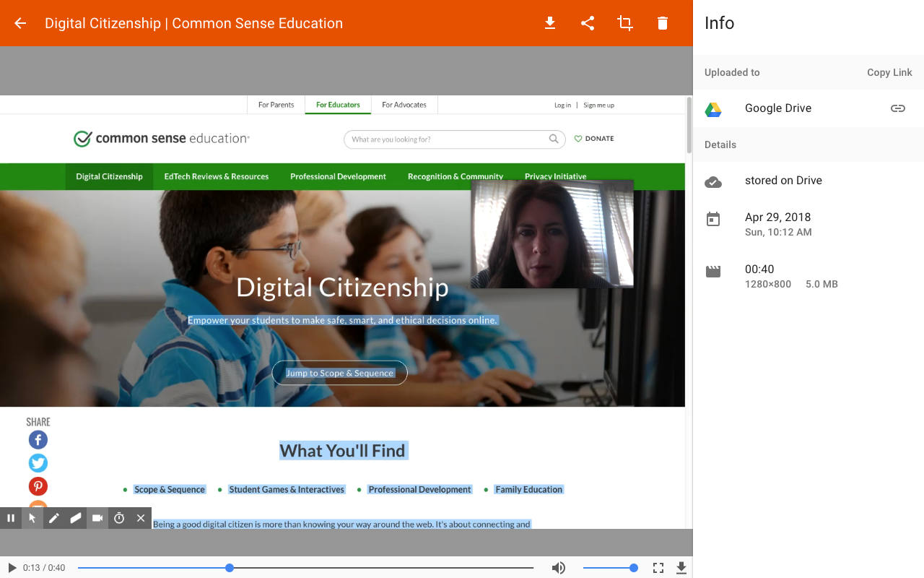
Task: Click the video title in header
Action: (193, 23)
